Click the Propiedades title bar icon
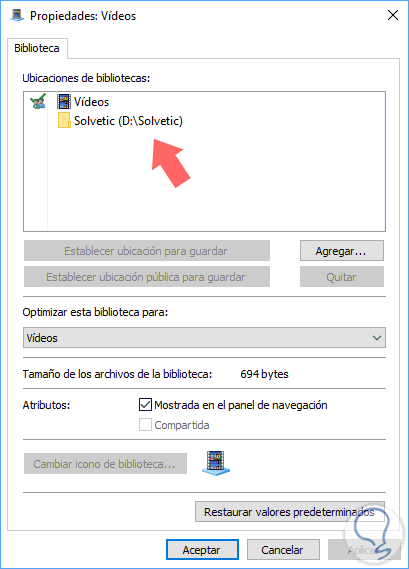The width and height of the screenshot is (409, 569). point(17,15)
